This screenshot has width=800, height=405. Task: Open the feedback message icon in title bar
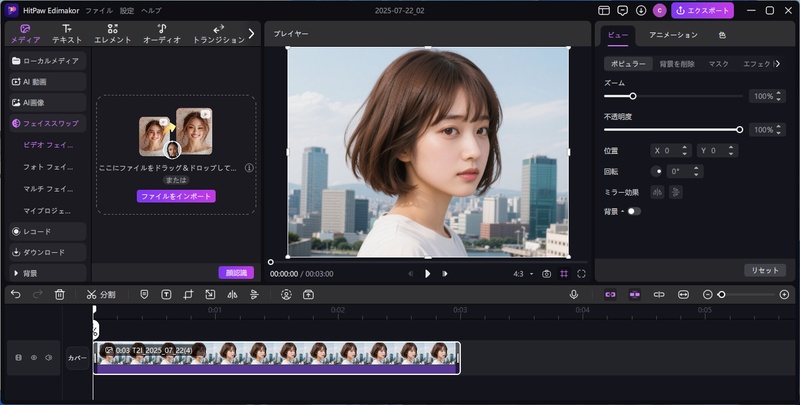click(622, 10)
